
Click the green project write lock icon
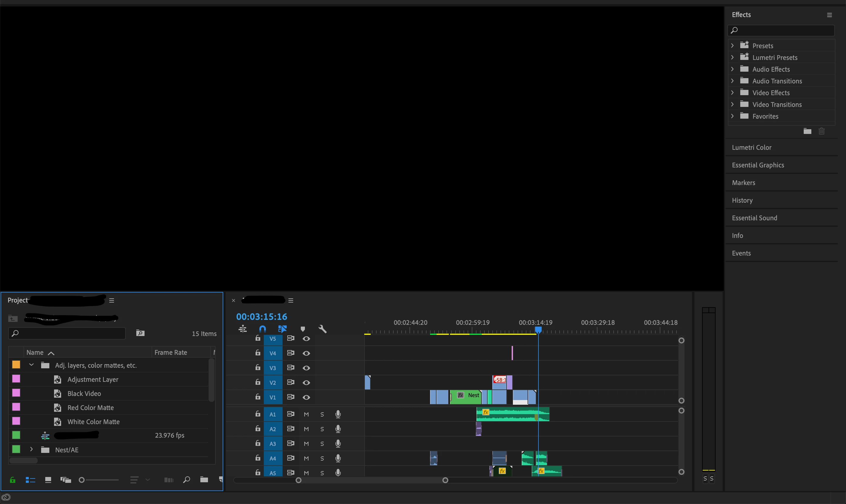13,480
